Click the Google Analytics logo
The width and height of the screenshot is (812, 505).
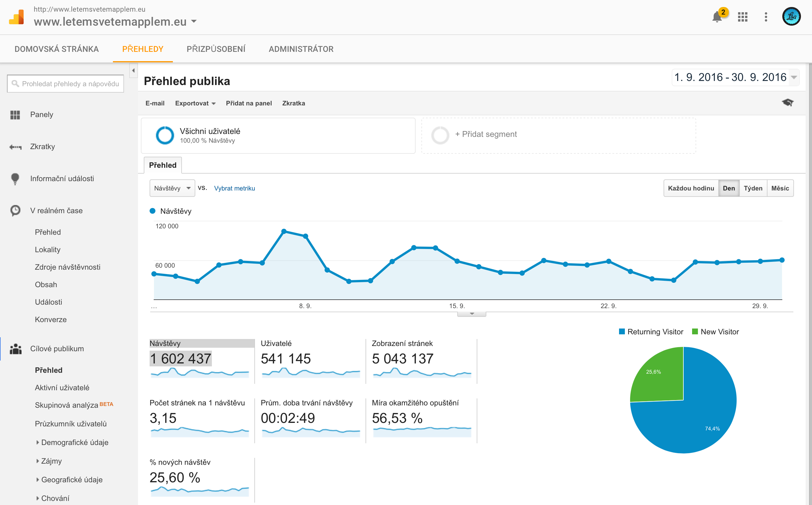(16, 17)
